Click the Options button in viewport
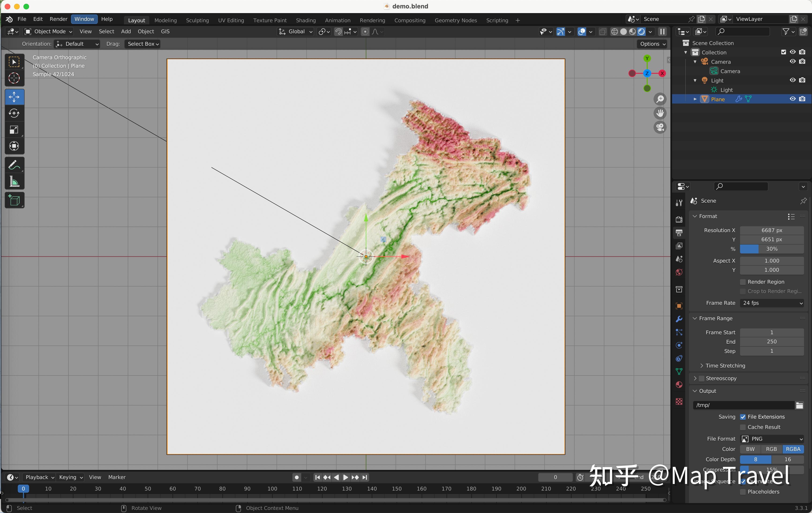Viewport: 812px width, 513px height. pyautogui.click(x=653, y=44)
